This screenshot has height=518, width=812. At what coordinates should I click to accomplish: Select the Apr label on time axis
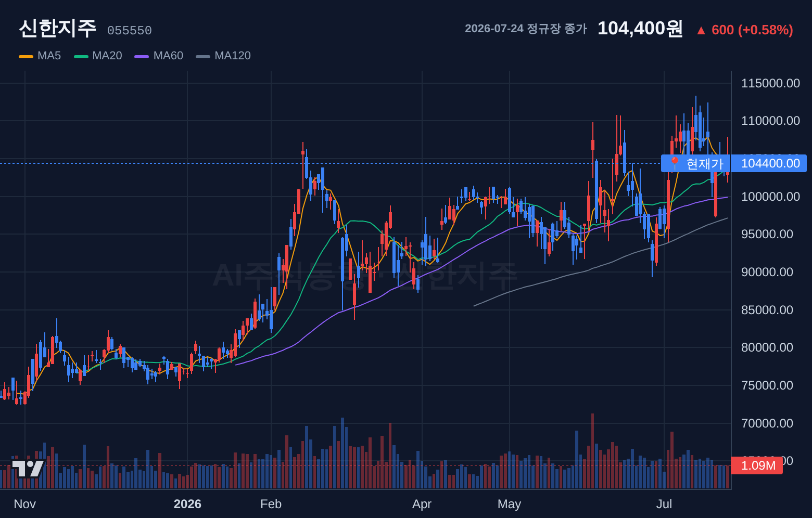pos(422,504)
